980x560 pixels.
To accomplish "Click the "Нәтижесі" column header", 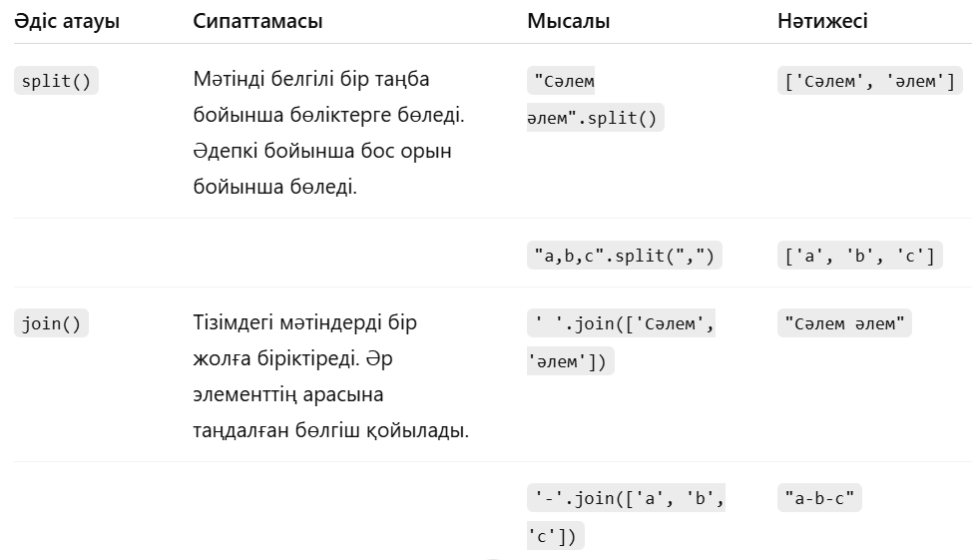I will 822,21.
